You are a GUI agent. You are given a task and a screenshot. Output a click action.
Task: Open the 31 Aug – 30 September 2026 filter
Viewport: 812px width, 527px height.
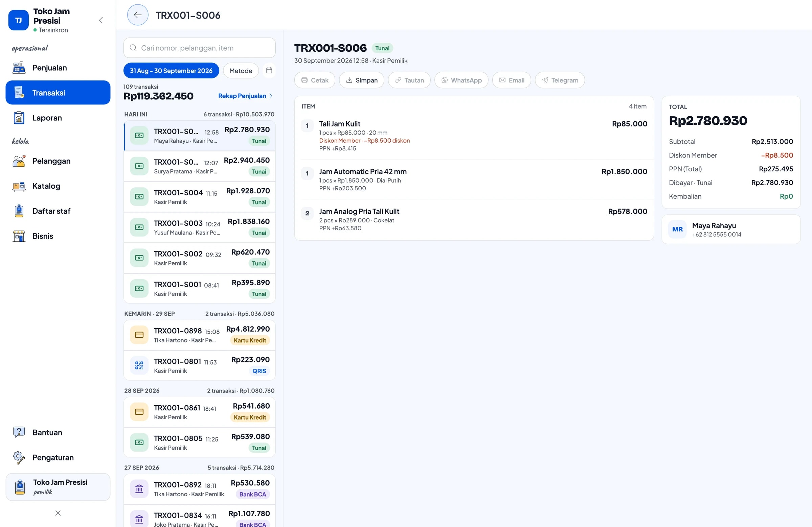click(x=171, y=71)
